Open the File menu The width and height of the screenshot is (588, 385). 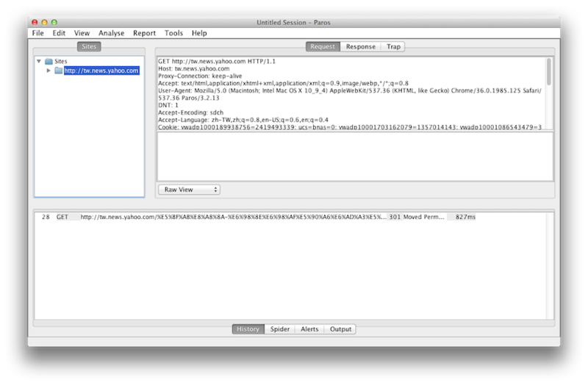38,33
